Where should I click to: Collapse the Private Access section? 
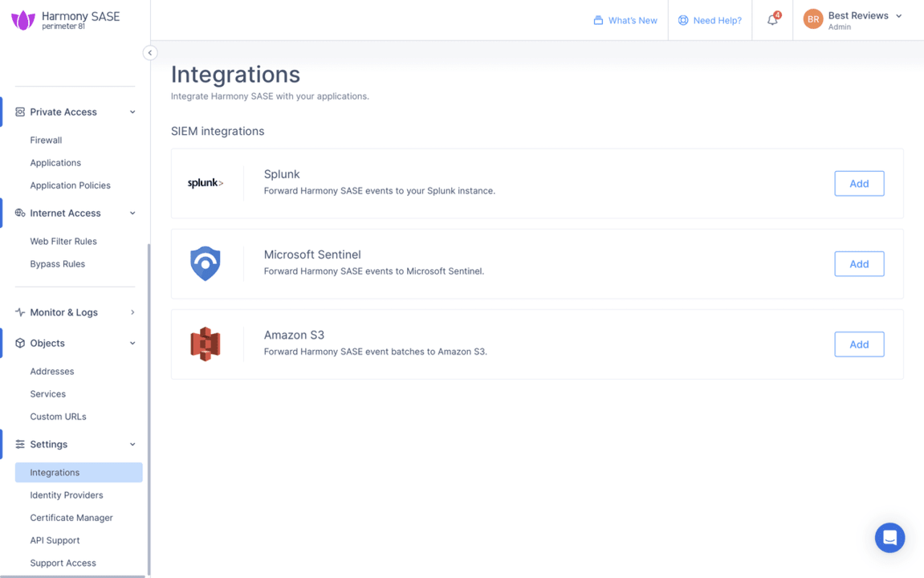pyautogui.click(x=132, y=112)
